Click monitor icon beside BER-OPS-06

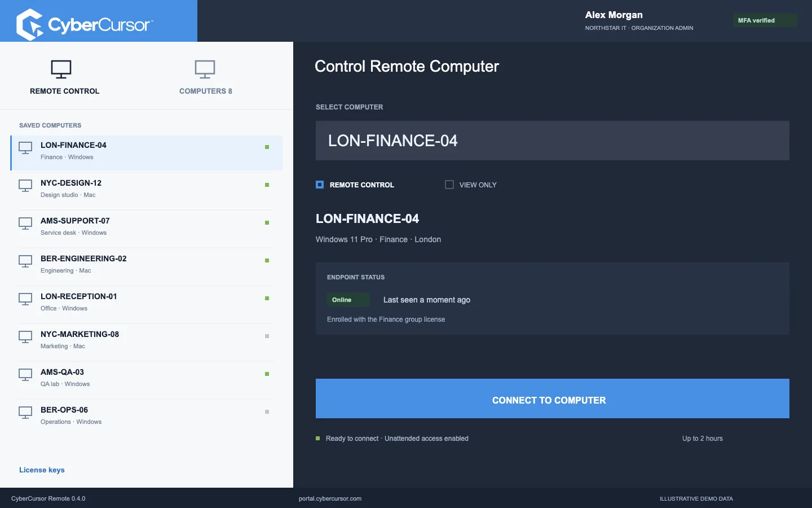(25, 413)
